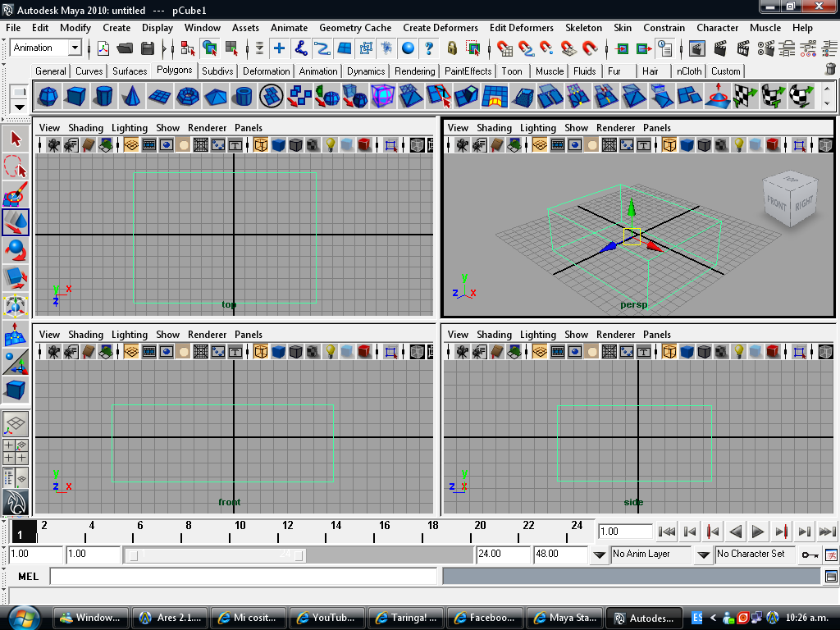Open Shading menu in front viewport
The image size is (840, 630).
[85, 335]
